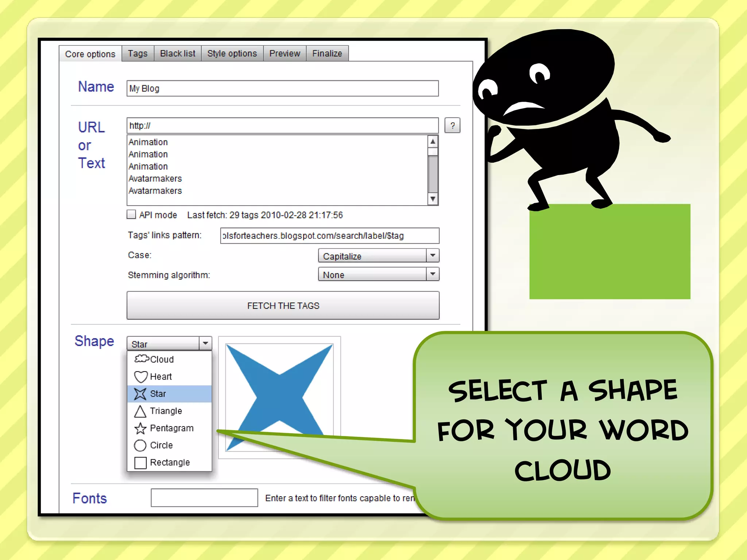The image size is (747, 560).
Task: Collapse the Shape dropdown arrow
Action: point(205,343)
